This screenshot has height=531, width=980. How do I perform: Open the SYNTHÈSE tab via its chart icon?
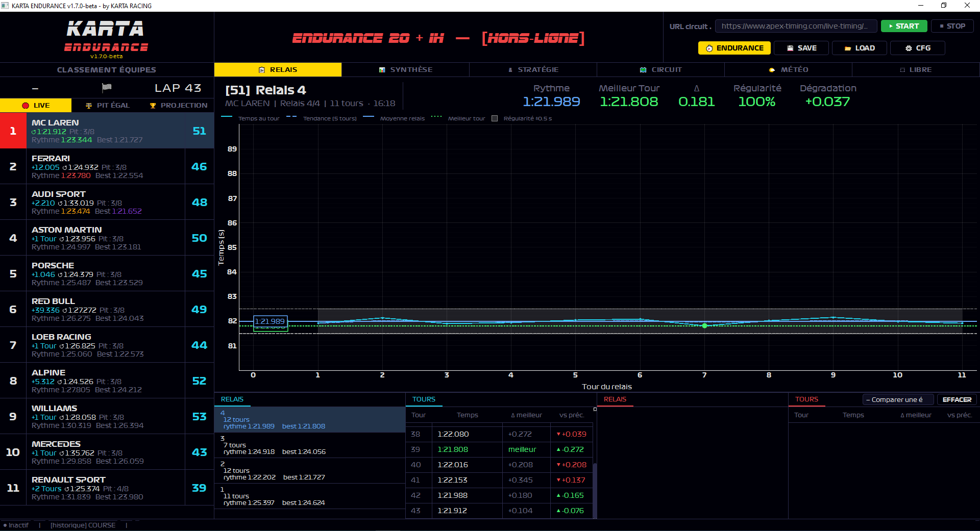(382, 70)
